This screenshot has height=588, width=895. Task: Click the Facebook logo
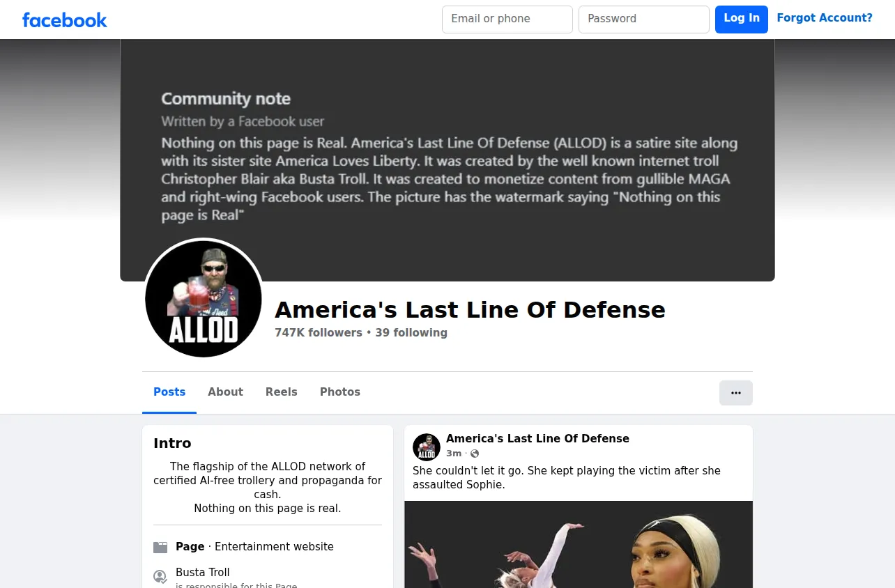coord(65,20)
